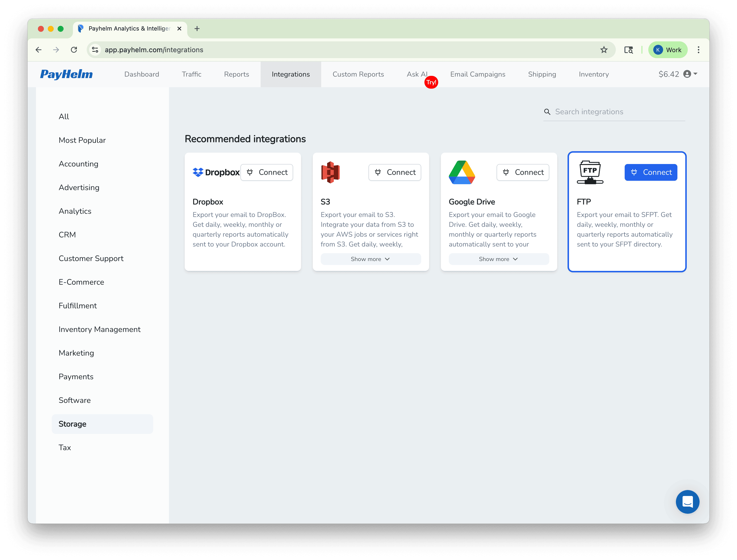Connect the FTP integration
The width and height of the screenshot is (737, 560).
coord(650,172)
